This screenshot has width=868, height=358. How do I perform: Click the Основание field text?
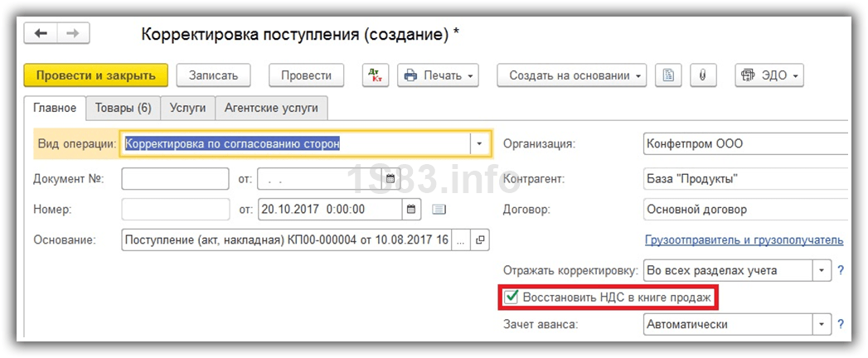click(x=287, y=239)
